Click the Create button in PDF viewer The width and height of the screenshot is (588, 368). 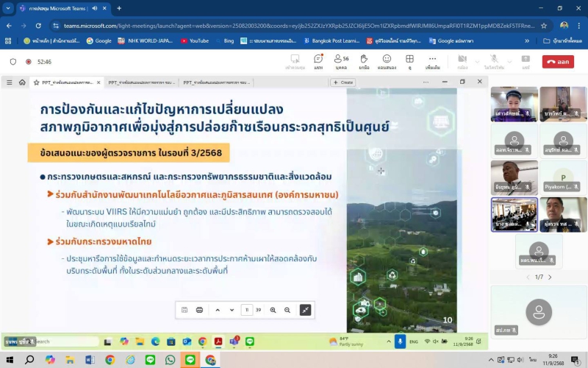coord(343,82)
